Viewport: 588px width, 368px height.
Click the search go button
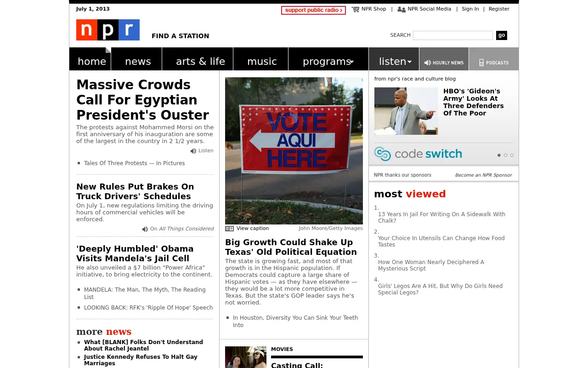(x=502, y=35)
